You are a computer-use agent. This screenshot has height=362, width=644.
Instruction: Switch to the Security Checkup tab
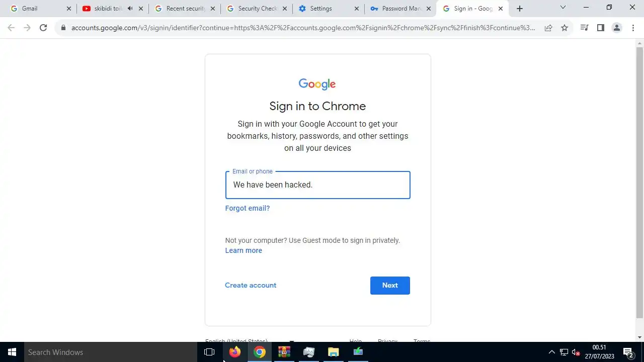[x=257, y=9]
